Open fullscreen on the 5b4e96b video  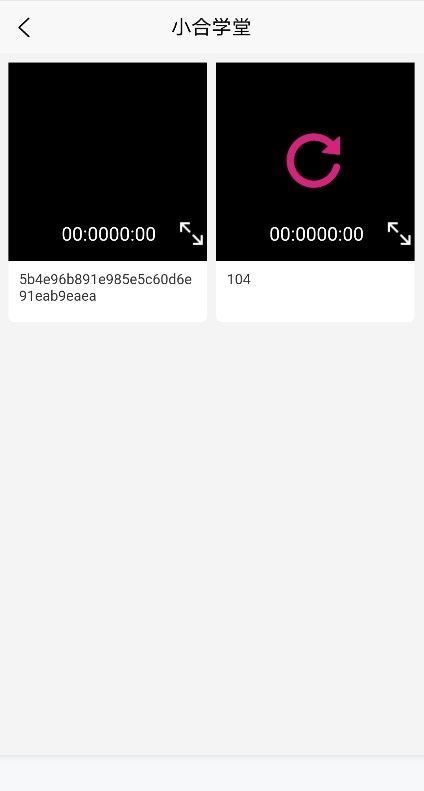pos(191,234)
